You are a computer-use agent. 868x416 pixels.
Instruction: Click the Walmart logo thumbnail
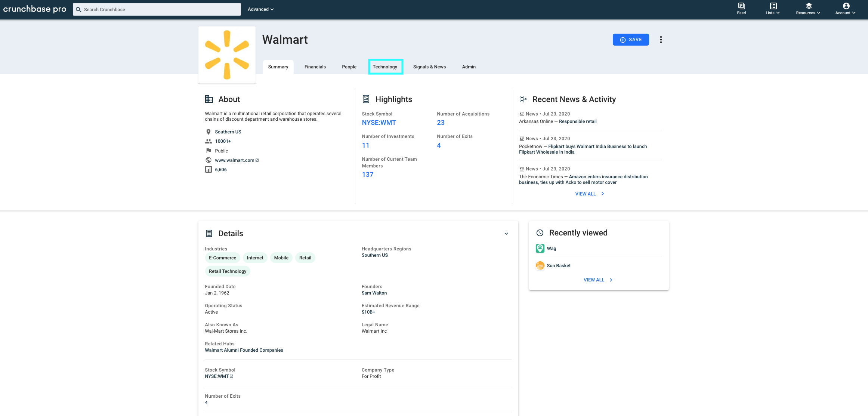[x=227, y=55]
